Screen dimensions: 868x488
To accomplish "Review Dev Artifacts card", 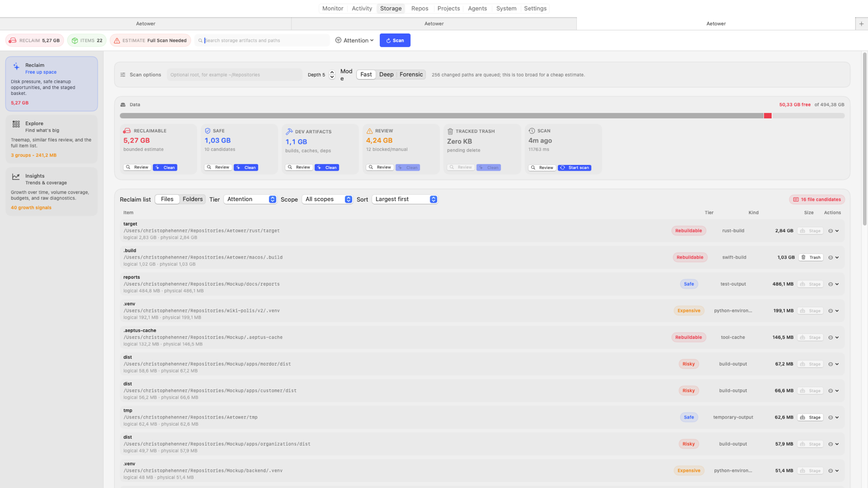I will [299, 168].
